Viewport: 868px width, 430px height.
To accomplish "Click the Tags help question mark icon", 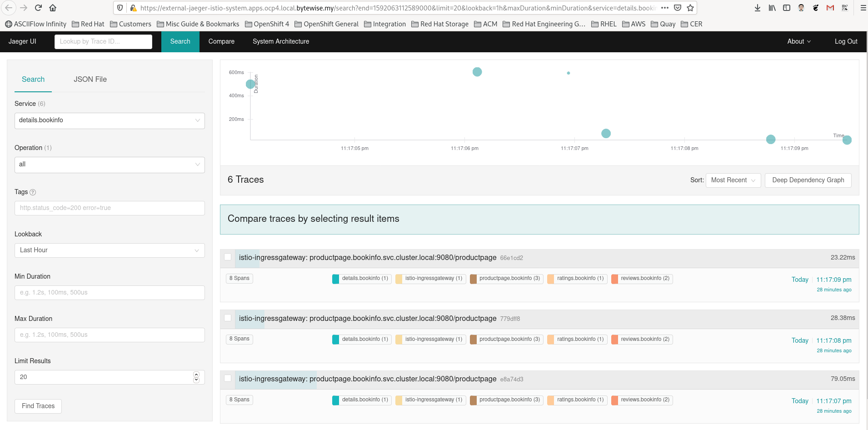I will click(33, 192).
